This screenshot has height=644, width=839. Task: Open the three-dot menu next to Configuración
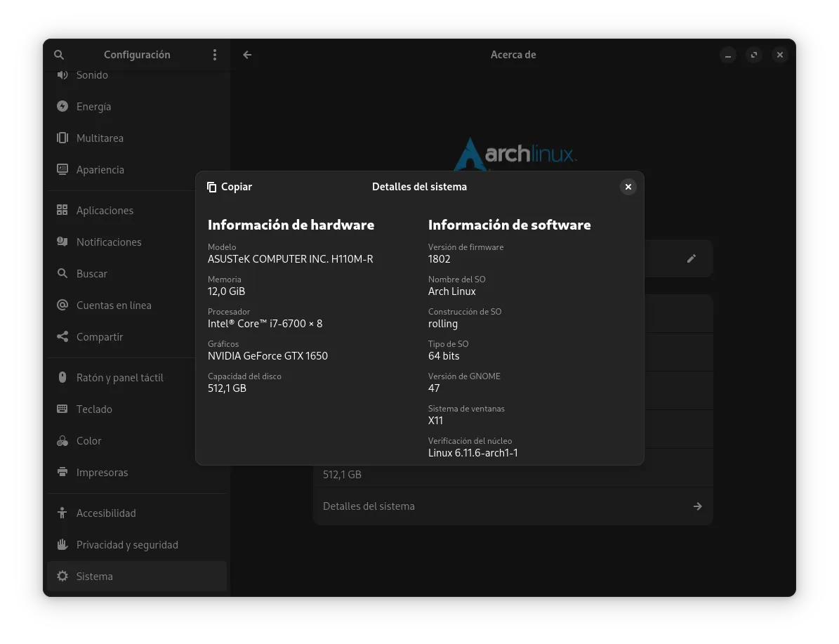coord(215,55)
